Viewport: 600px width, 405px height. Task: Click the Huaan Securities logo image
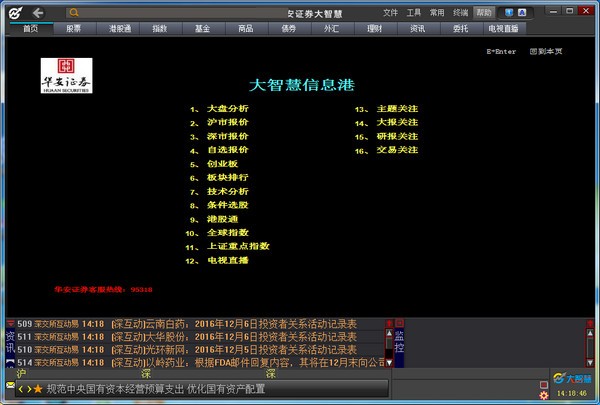(67, 75)
